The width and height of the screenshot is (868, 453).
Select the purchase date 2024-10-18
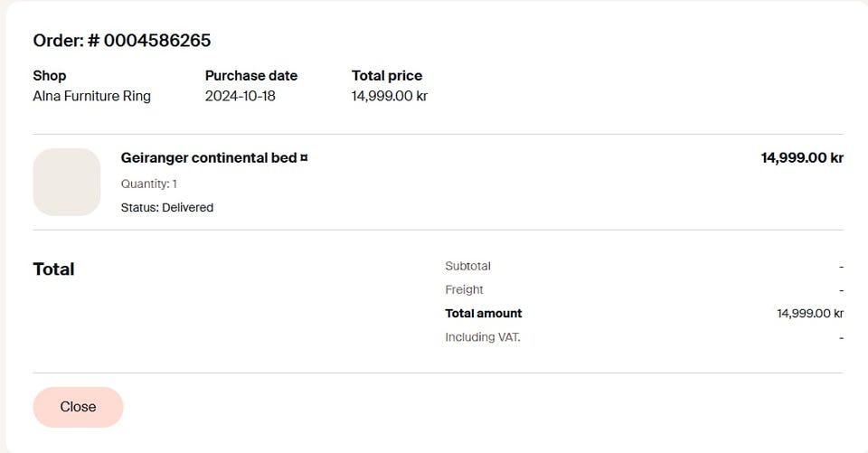point(241,96)
